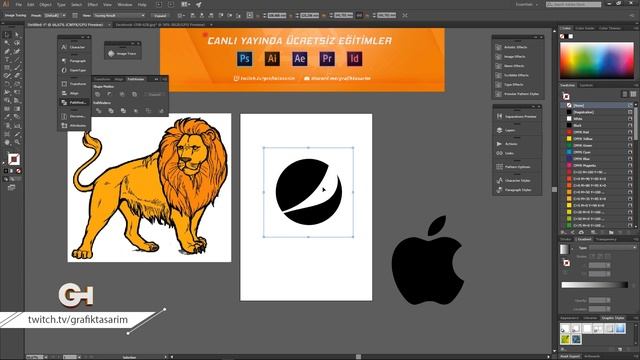The image size is (640, 360).
Task: Click the Search Adobe Stock field
Action: (x=573, y=4)
